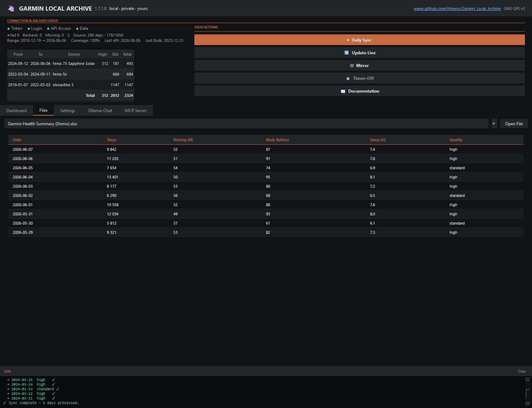Click the Device column header
Image resolution: width=532 pixels, height=408 pixels.
pos(74,54)
